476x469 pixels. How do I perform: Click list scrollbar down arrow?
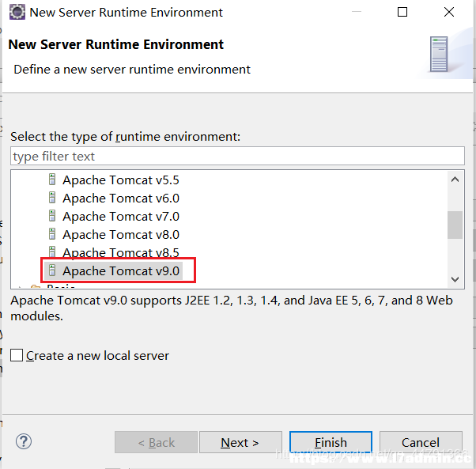pos(455,279)
